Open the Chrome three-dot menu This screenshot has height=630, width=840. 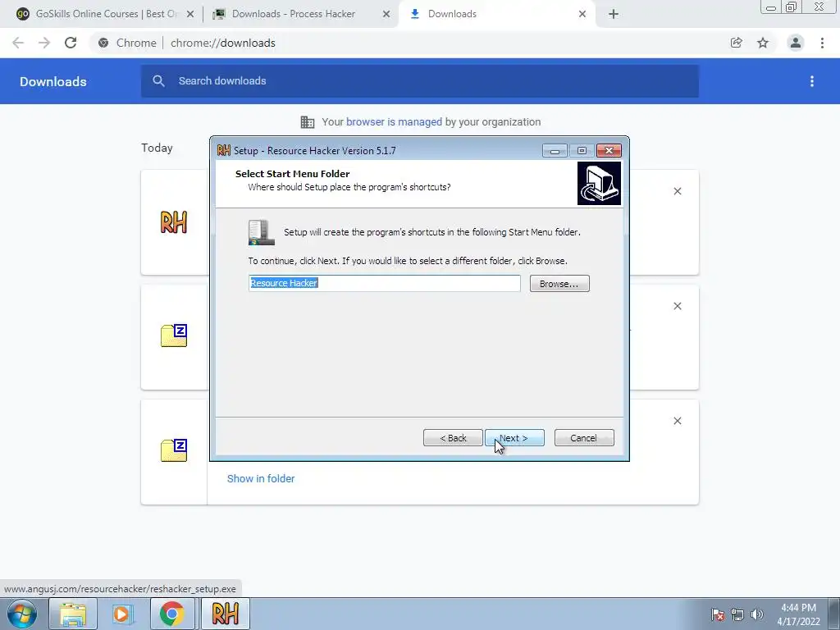(x=822, y=43)
